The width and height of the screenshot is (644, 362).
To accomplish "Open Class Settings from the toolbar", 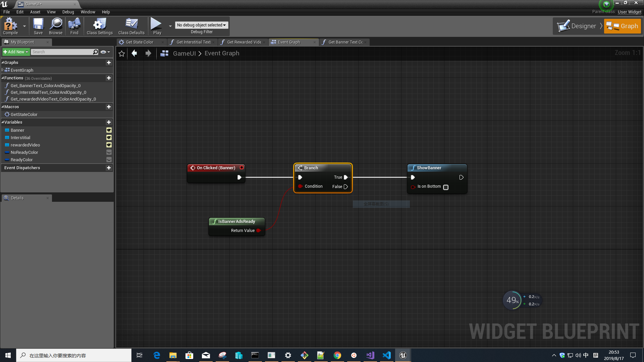I will tap(99, 26).
